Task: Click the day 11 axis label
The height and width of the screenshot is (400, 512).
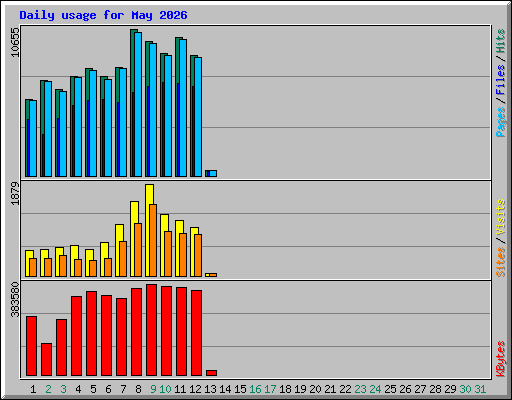Action: [180, 389]
